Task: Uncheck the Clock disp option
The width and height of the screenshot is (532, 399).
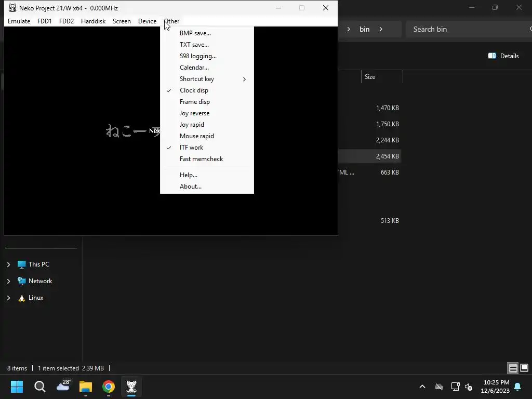Action: (x=207, y=90)
